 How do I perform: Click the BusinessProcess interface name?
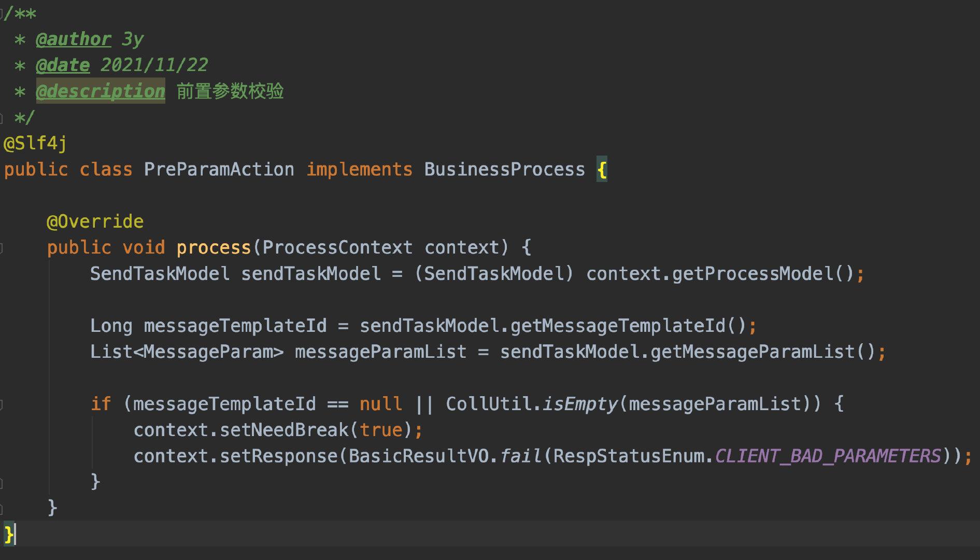coord(504,170)
